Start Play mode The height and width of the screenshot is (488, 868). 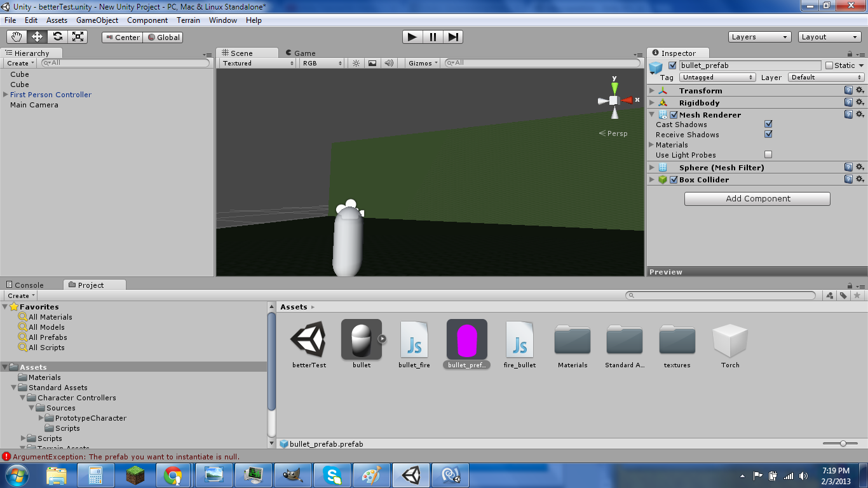(412, 37)
